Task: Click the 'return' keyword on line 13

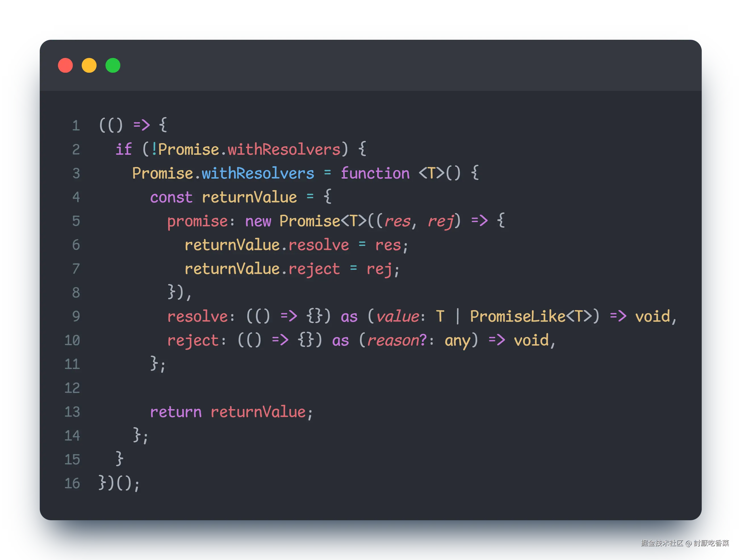Action: tap(176, 412)
